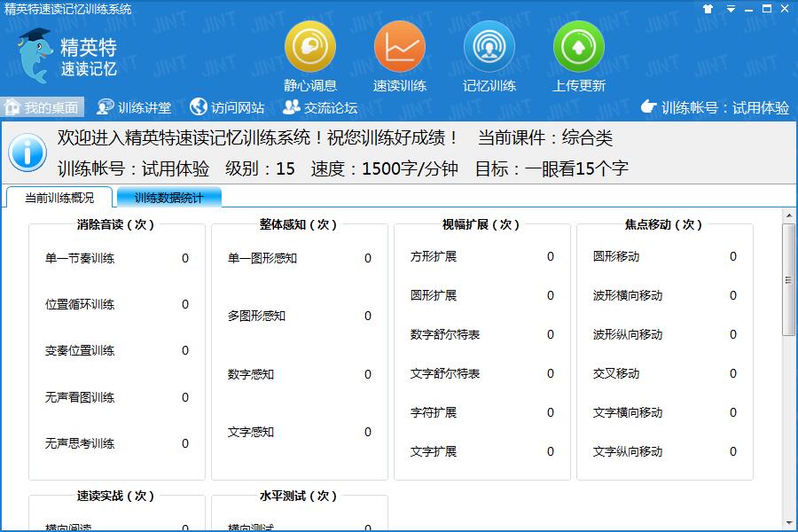Open 访问网站 website link
The height and width of the screenshot is (532, 798).
pyautogui.click(x=228, y=108)
